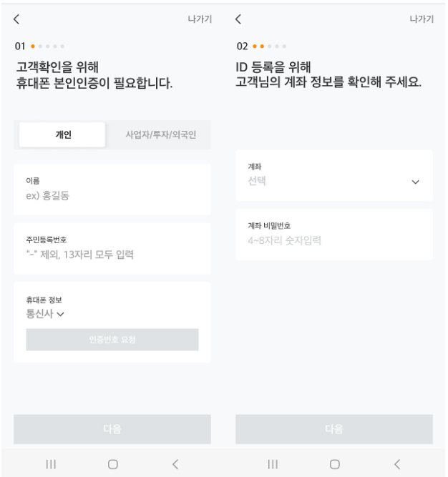Focus the 계좌 비밀번호 input field

[334, 235]
